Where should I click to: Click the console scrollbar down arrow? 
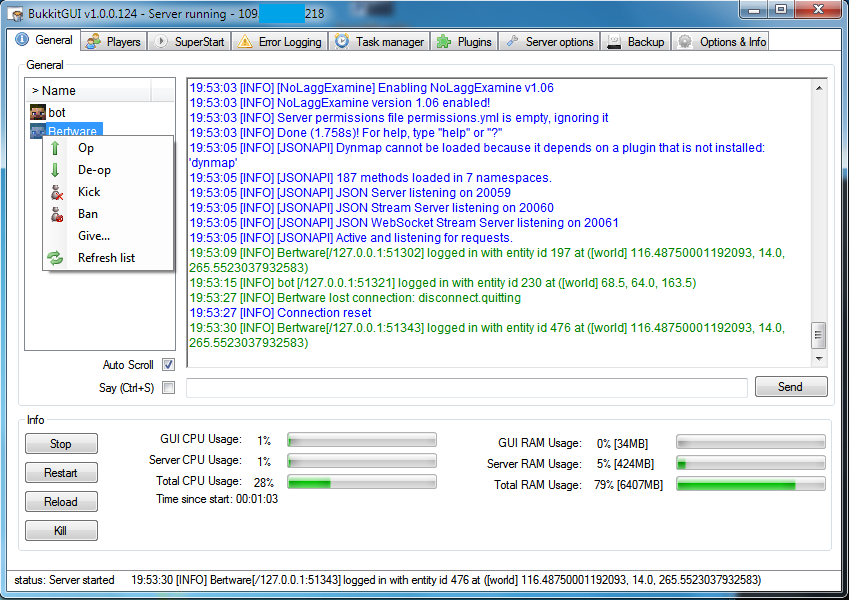819,358
